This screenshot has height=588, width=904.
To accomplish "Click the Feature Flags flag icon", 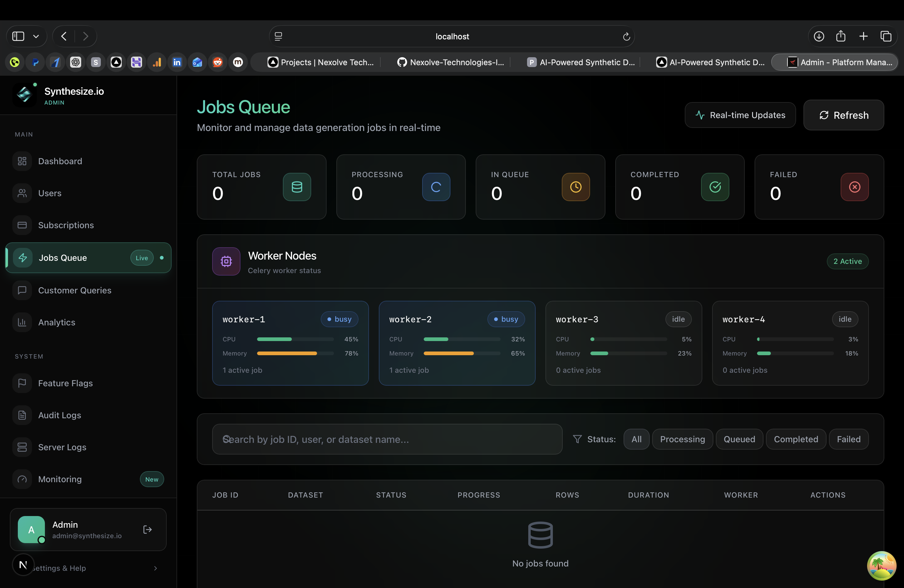I will click(22, 383).
